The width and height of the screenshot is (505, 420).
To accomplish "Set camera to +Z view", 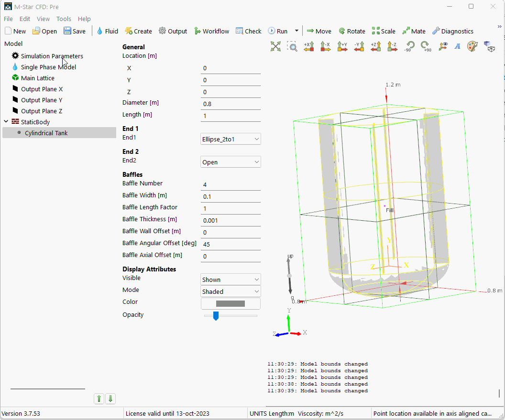I will (376, 46).
